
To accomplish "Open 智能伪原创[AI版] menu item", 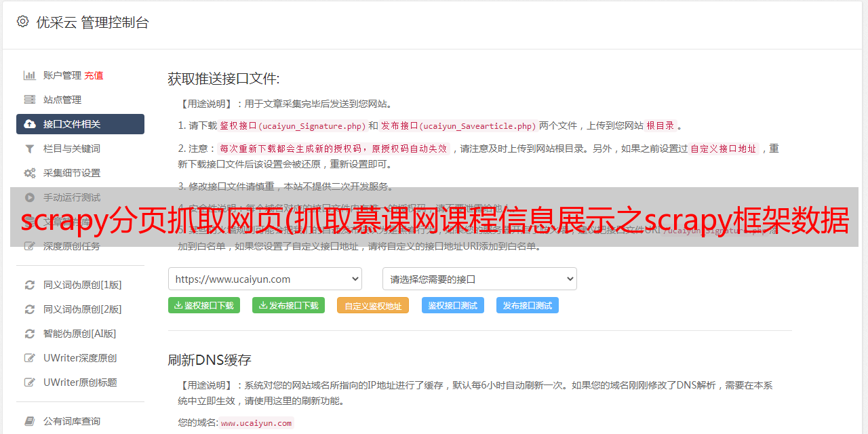I will tap(80, 334).
